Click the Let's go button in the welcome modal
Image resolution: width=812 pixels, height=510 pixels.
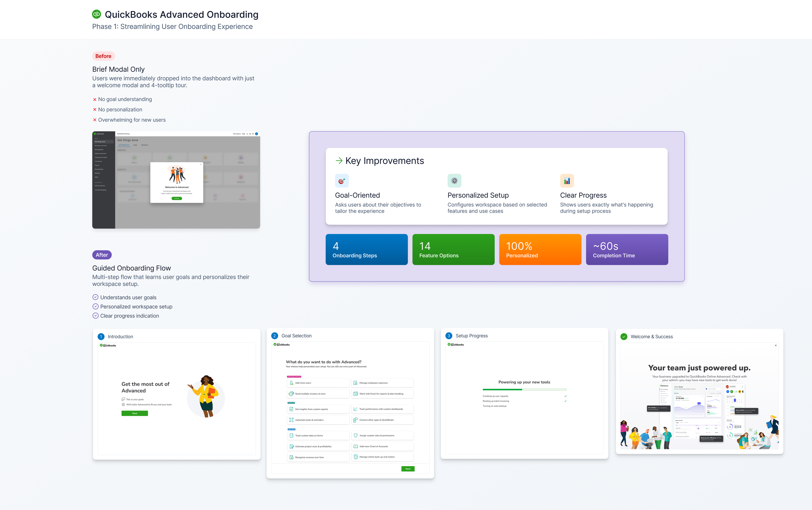[x=177, y=199]
